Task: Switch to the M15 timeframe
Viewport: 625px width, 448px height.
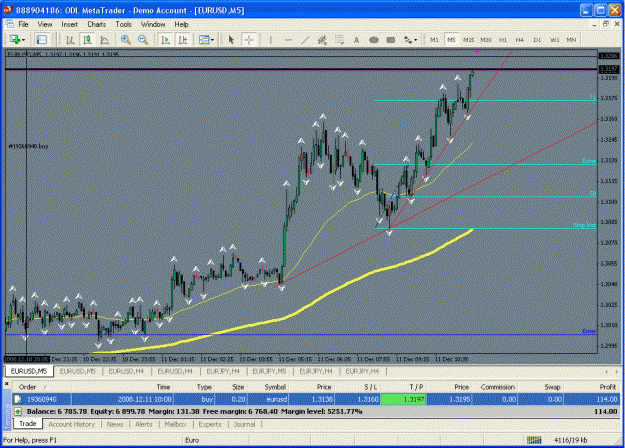Action: pos(468,40)
